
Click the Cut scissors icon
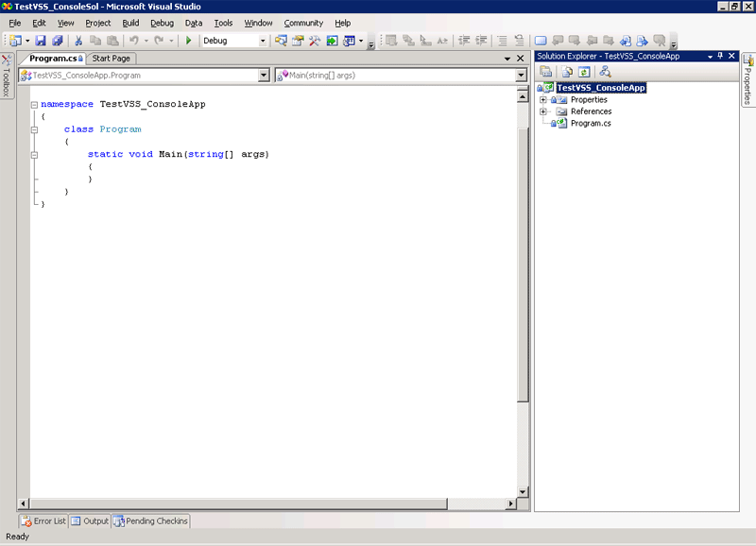[x=78, y=41]
